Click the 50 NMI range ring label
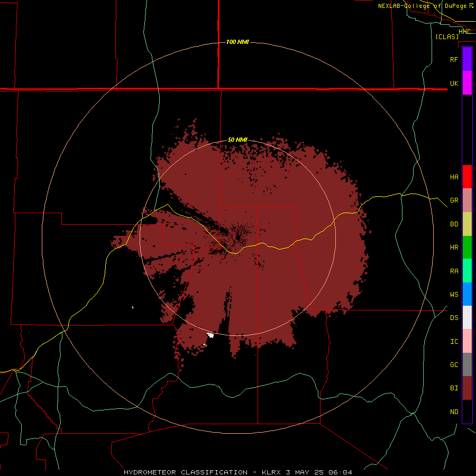 click(x=237, y=140)
